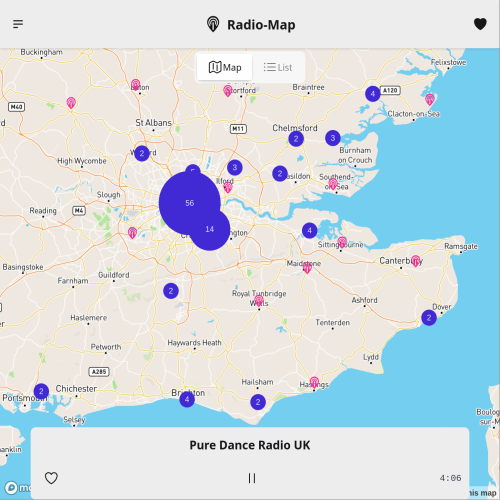Click the Braintree map label
Screen dimensions: 500x500
pos(308,87)
